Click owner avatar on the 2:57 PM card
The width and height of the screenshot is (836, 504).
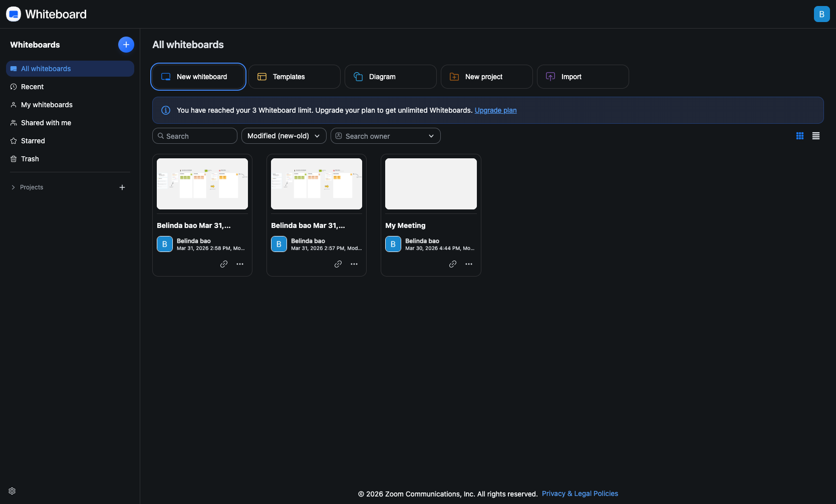(279, 244)
